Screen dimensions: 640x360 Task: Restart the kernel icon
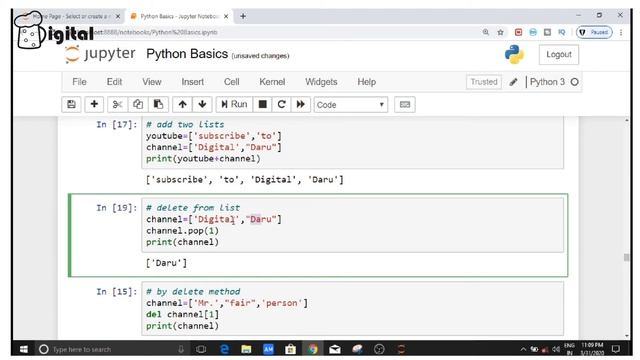(x=281, y=104)
